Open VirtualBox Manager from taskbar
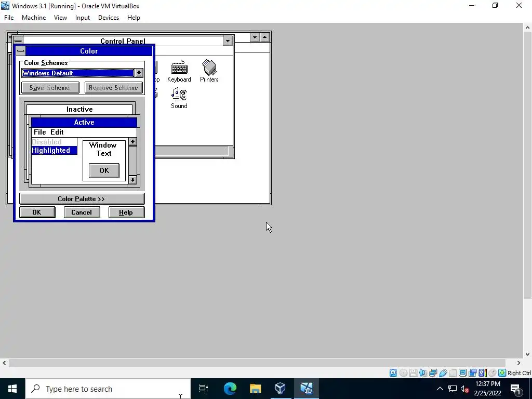Screen dimensions: 532x399 pyautogui.click(x=280, y=389)
